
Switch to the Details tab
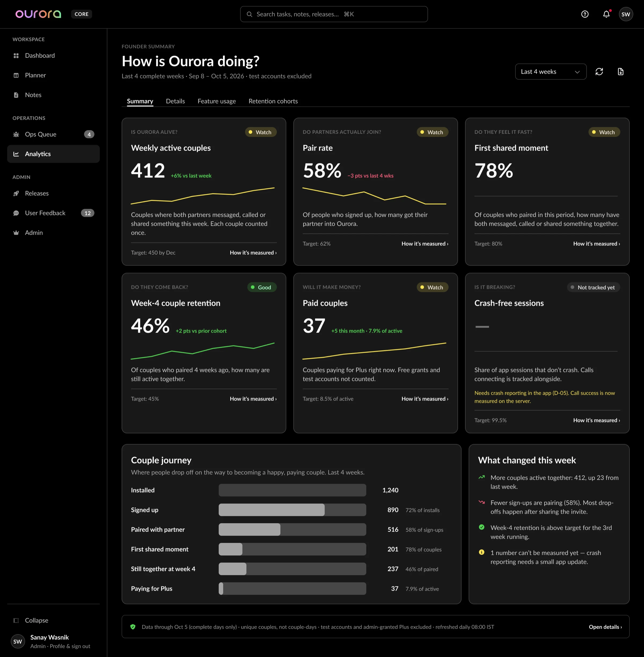(175, 101)
